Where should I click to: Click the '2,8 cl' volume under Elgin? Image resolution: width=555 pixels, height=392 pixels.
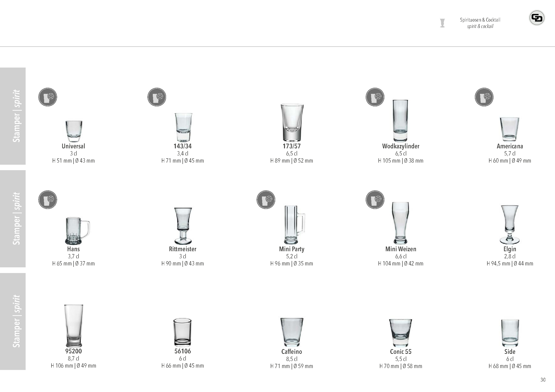point(510,256)
